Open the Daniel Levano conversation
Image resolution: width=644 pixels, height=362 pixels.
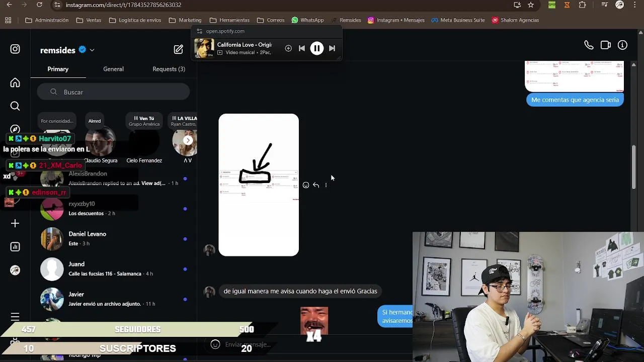point(113,239)
